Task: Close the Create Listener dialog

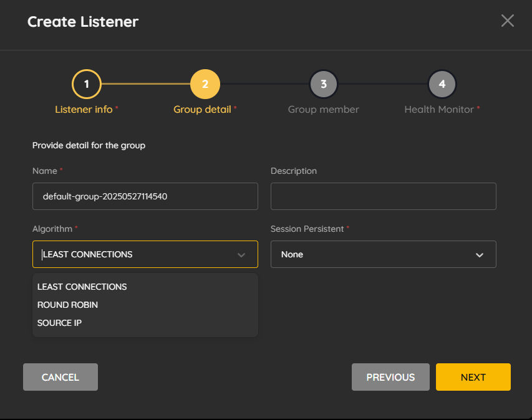Action: coord(507,21)
